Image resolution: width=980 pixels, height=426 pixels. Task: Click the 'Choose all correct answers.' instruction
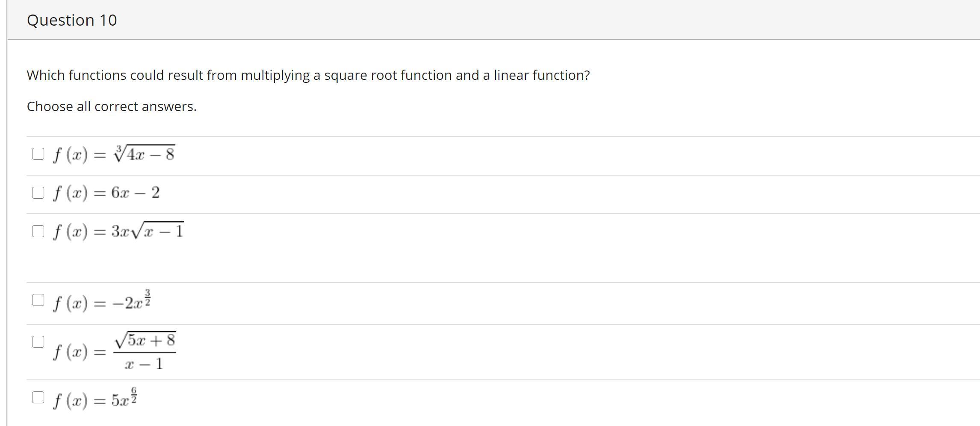(112, 106)
